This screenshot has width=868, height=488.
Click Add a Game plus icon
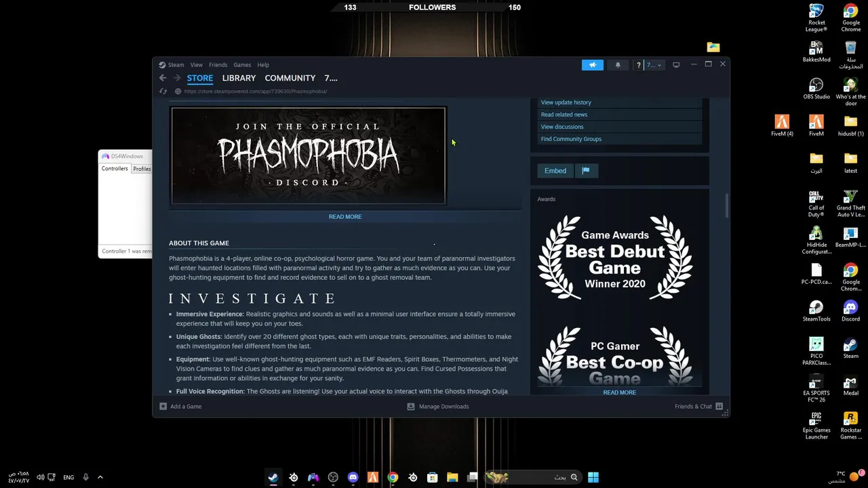[163, 407]
